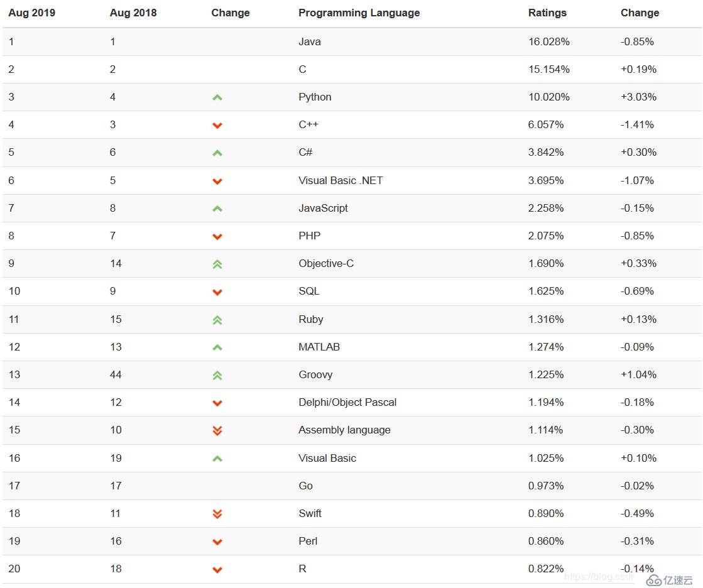Click the double red arrow beside Swift
703x588 pixels.
pos(217,514)
